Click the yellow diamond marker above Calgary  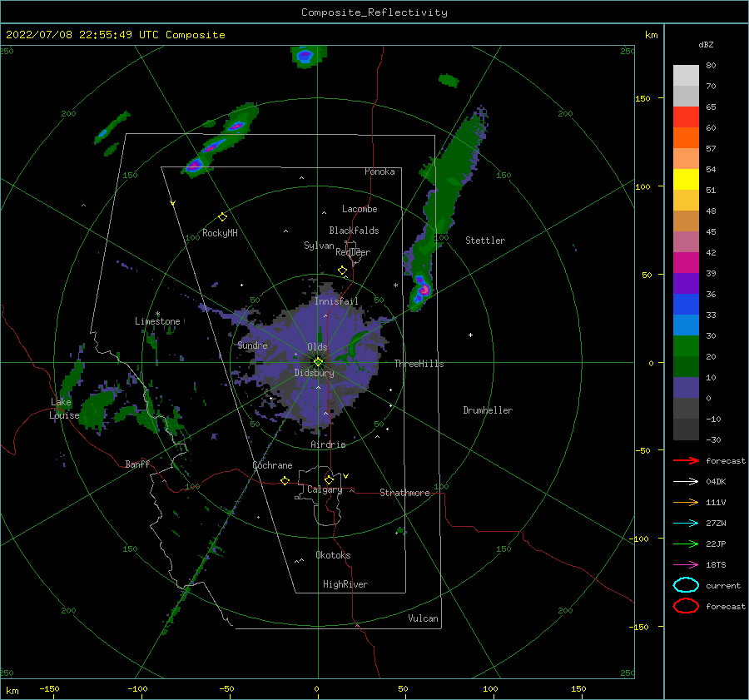click(x=329, y=479)
